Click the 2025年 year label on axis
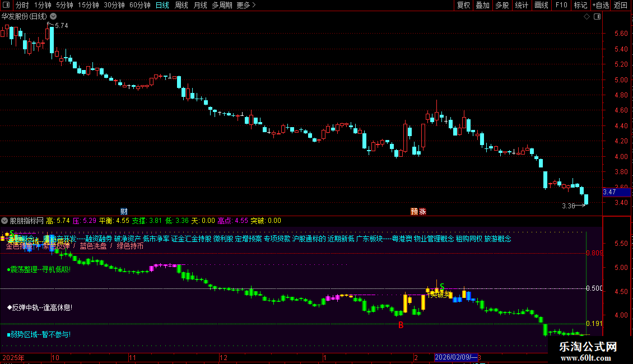 click(x=13, y=357)
